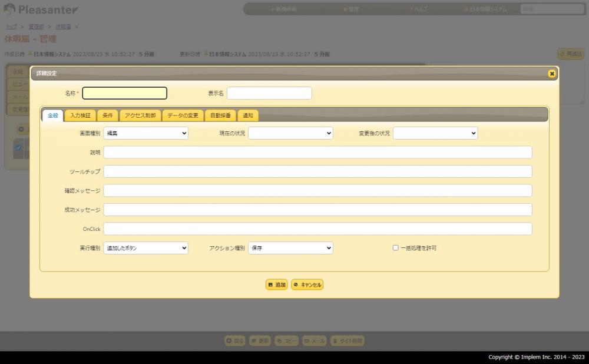The width and height of the screenshot is (589, 364).
Task: Click the 表示名 text field
Action: pyautogui.click(x=269, y=93)
